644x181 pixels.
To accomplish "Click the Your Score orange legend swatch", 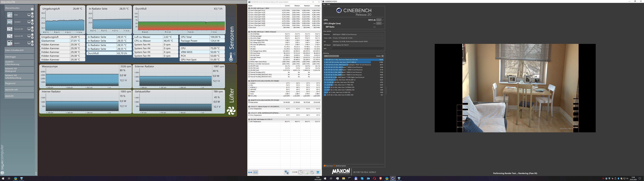I will coord(325,166).
